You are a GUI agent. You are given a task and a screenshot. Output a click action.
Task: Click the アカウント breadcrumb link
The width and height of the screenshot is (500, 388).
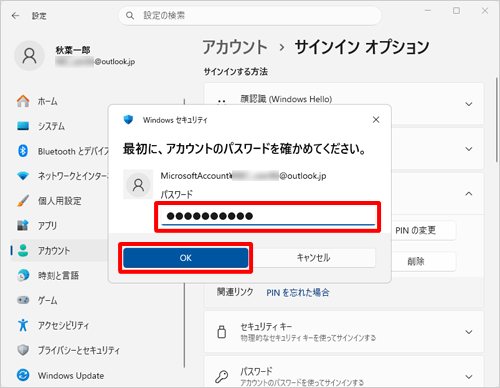tap(235, 47)
